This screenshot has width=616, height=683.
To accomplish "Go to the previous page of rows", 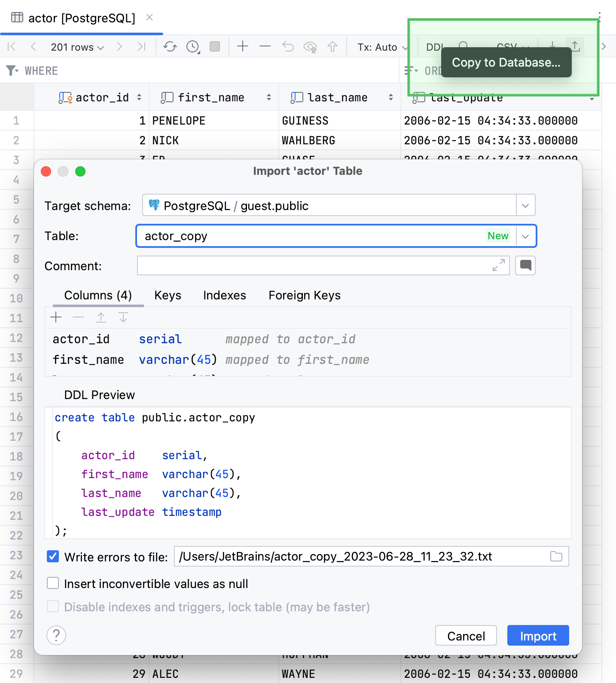I will (x=33, y=47).
